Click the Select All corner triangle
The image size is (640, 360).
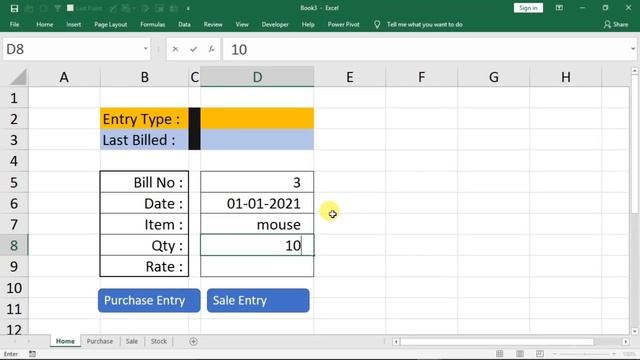click(18, 77)
